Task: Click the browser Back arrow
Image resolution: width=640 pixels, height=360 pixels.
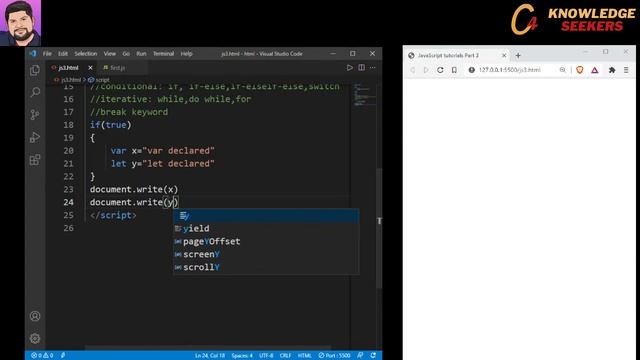Action: point(413,70)
